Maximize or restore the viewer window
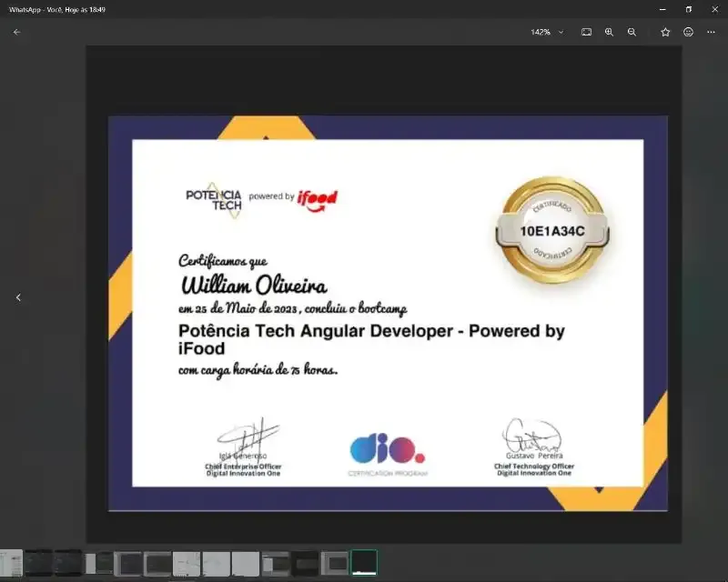This screenshot has height=582, width=728. (689, 9)
